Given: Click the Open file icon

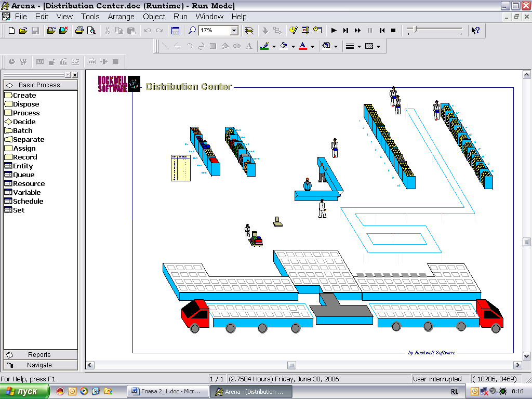Looking at the screenshot, I should tap(23, 31).
